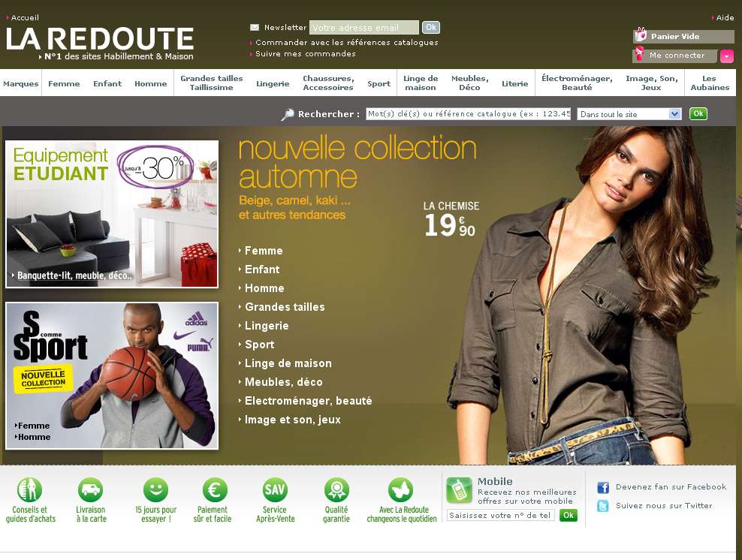Click the smiley 15 jours pour essayer icon
This screenshot has width=742, height=560.
tap(155, 490)
